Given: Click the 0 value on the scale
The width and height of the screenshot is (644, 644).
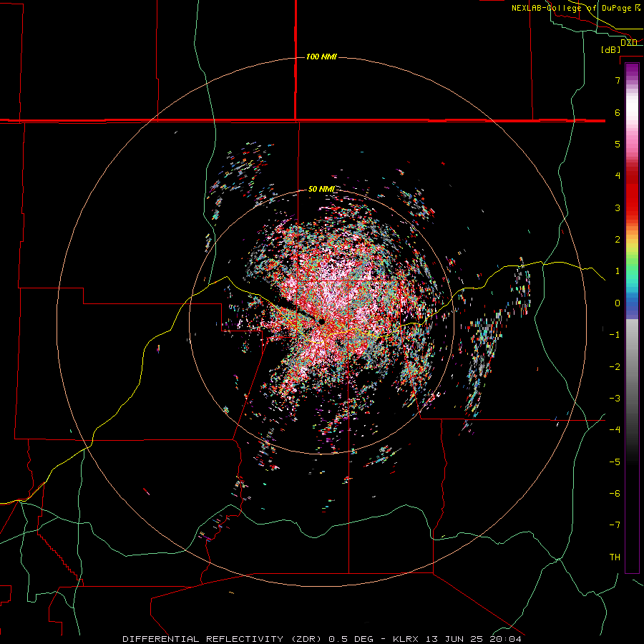Looking at the screenshot, I should pos(618,303).
